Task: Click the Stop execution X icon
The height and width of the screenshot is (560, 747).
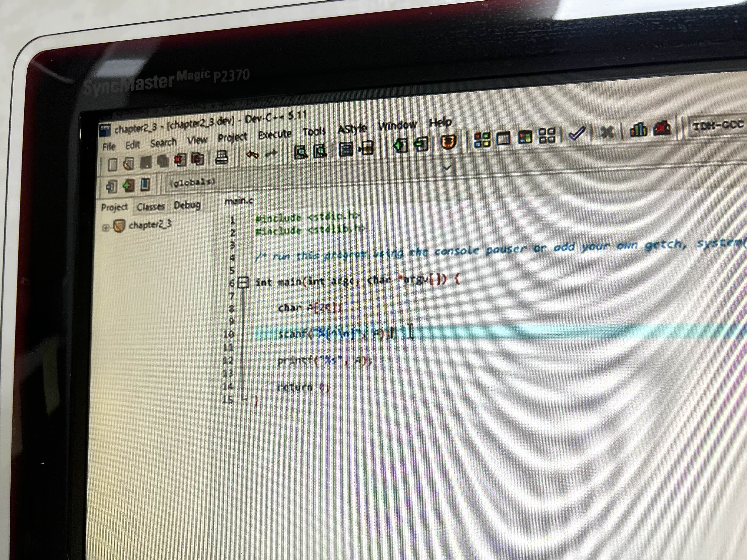Action: point(607,132)
